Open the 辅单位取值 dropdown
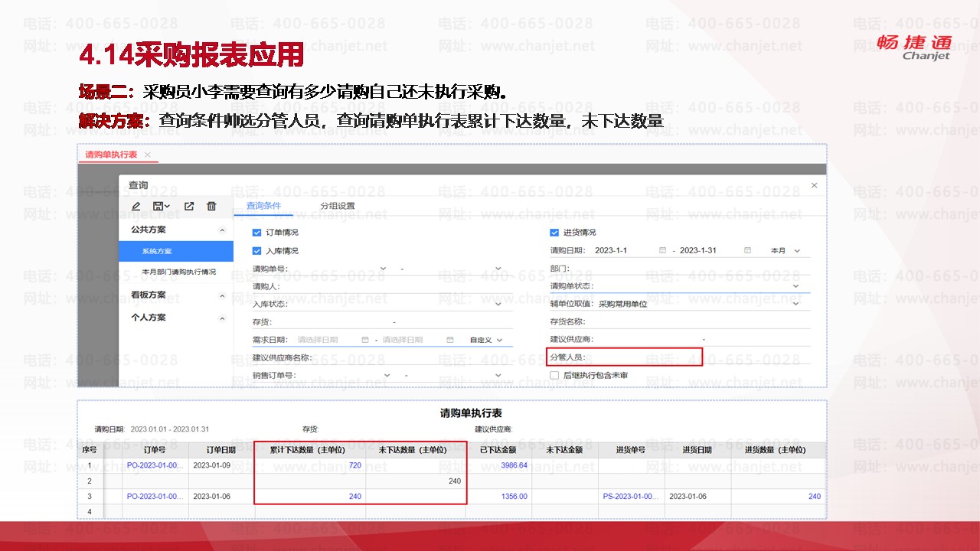The image size is (980, 551). click(x=796, y=304)
